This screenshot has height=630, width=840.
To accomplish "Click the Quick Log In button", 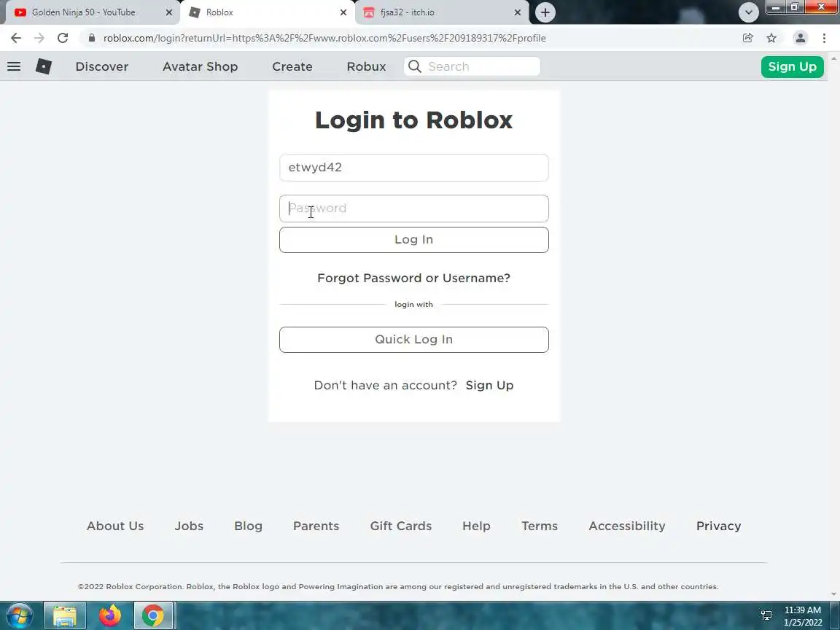I will [413, 340].
